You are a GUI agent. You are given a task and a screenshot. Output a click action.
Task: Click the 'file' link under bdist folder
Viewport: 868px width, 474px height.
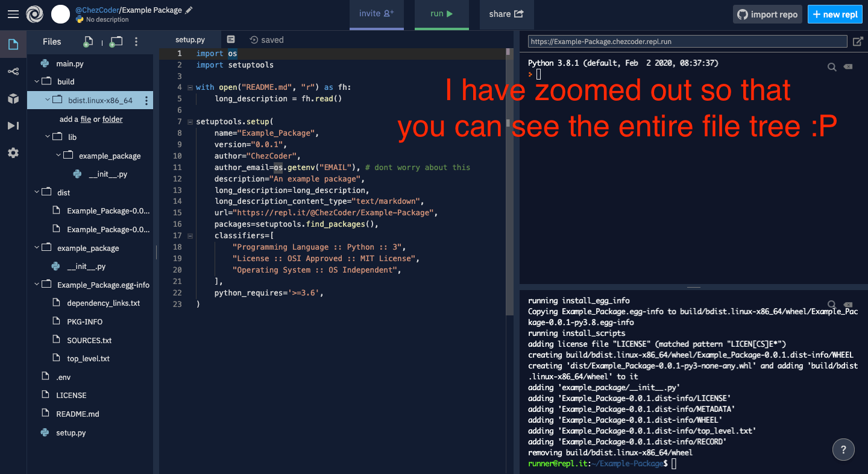(86, 119)
